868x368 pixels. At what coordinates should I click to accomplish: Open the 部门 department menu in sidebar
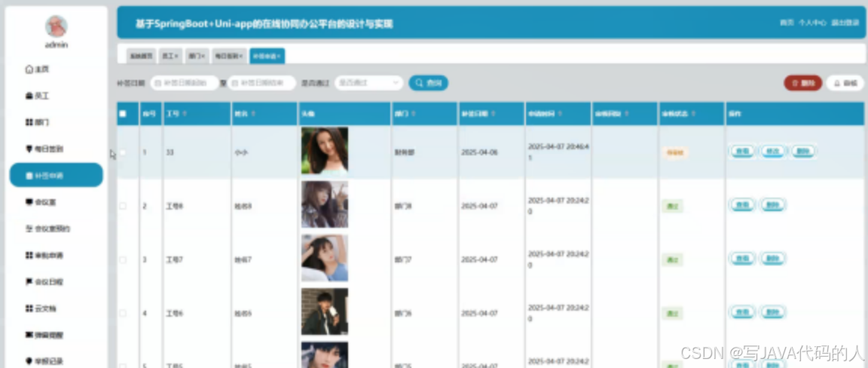[38, 122]
